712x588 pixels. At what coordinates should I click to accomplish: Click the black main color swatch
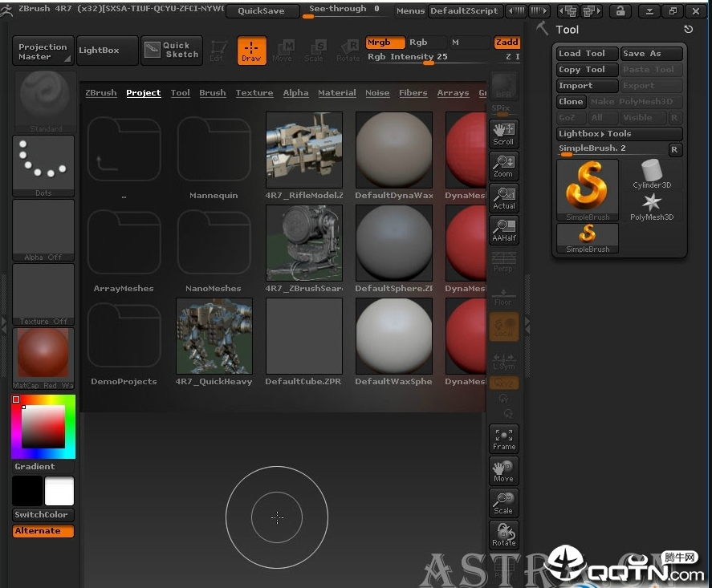click(27, 491)
